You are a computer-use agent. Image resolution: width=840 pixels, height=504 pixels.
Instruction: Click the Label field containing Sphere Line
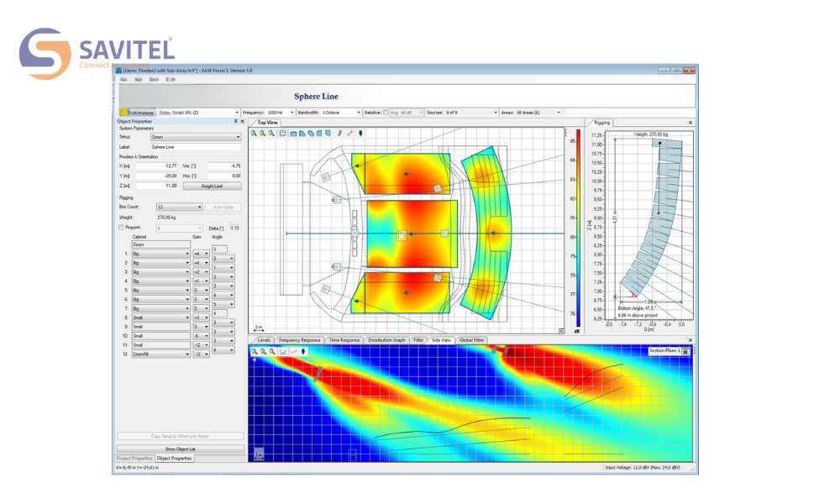pos(196,147)
